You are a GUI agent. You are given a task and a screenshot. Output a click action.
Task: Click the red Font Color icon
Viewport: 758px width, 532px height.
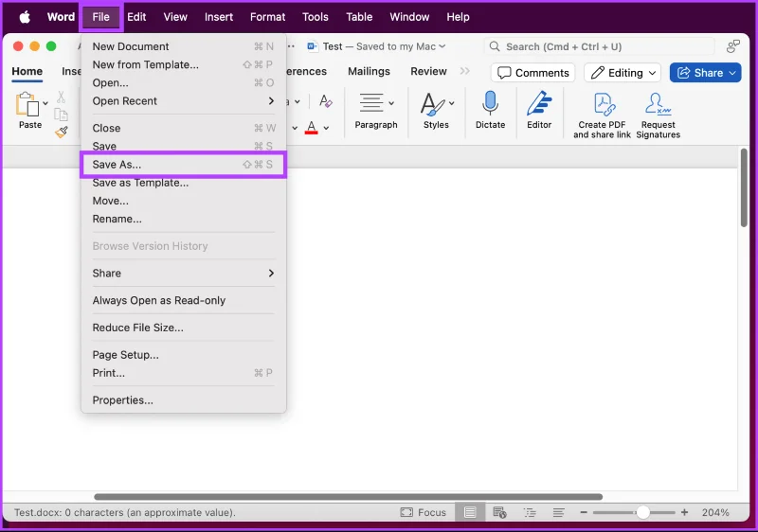[312, 128]
